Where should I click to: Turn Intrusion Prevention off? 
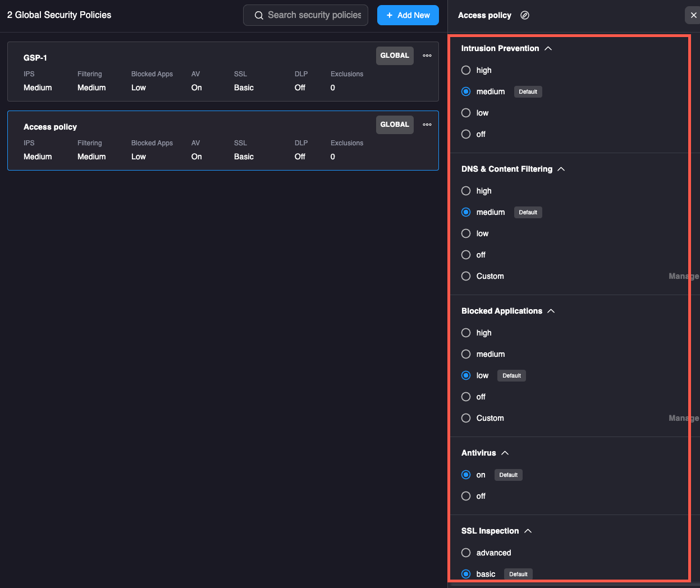tap(466, 134)
